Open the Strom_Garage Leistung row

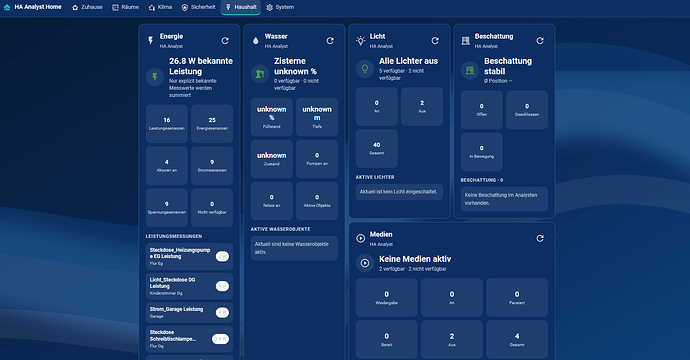pyautogui.click(x=189, y=312)
